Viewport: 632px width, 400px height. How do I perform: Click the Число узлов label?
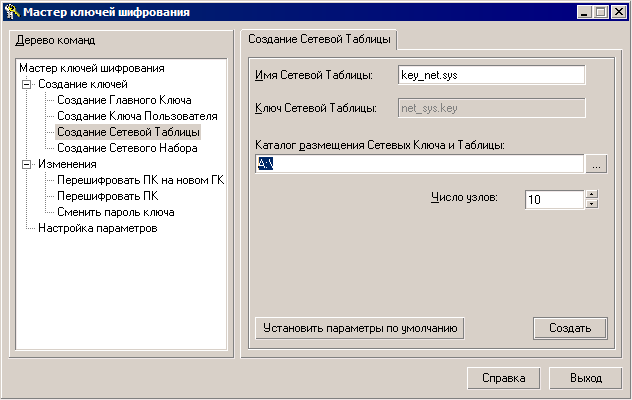[464, 198]
